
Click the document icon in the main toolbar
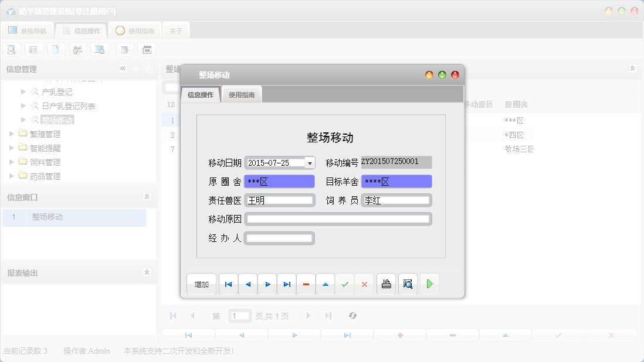click(x=56, y=49)
